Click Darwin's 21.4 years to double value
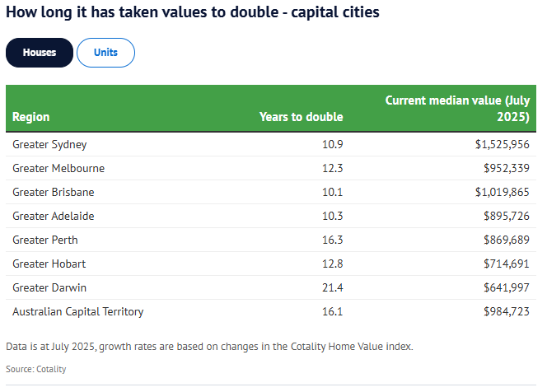547x392 pixels. 331,287
